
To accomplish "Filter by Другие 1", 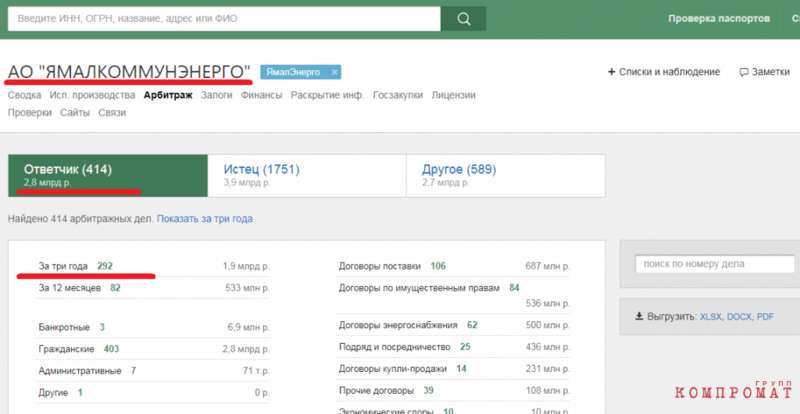I will pyautogui.click(x=60, y=393).
